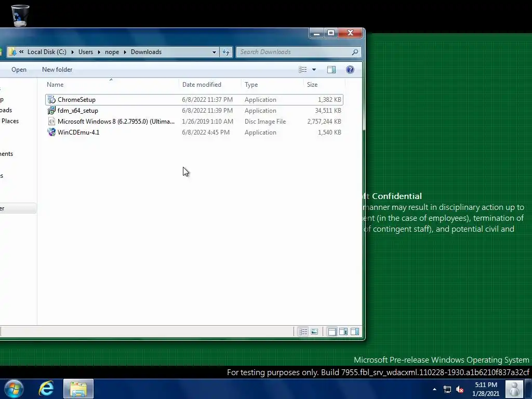The width and height of the screenshot is (532, 399).
Task: Select Microsoft Windows 8 (6.2.7955.0) file name
Action: [116, 121]
